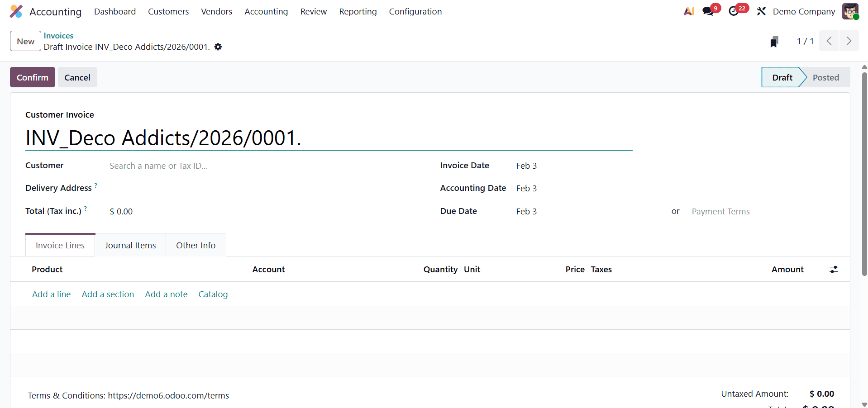Click Add a line under Invoice Lines
Viewport: 868px width, 408px height.
[51, 294]
